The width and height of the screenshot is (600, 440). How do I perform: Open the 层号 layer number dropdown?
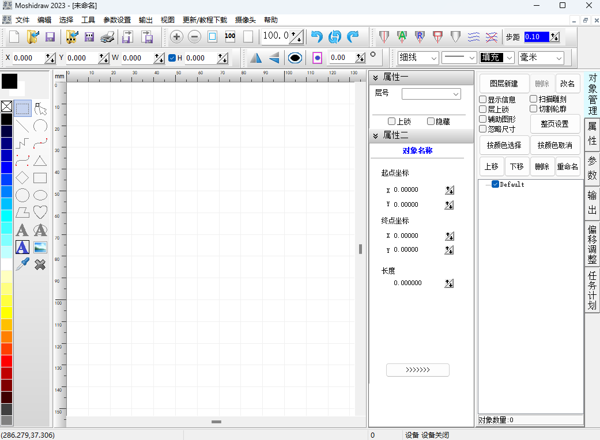point(431,94)
